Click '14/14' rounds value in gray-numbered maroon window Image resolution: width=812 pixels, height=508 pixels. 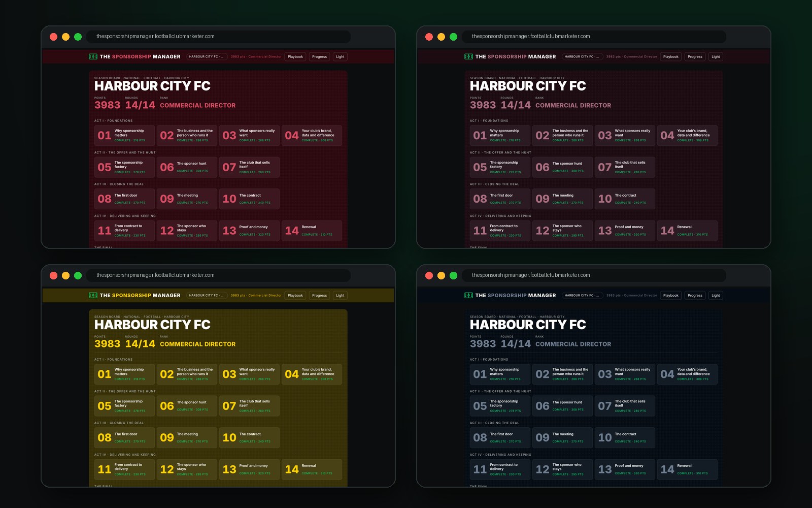pyautogui.click(x=516, y=105)
